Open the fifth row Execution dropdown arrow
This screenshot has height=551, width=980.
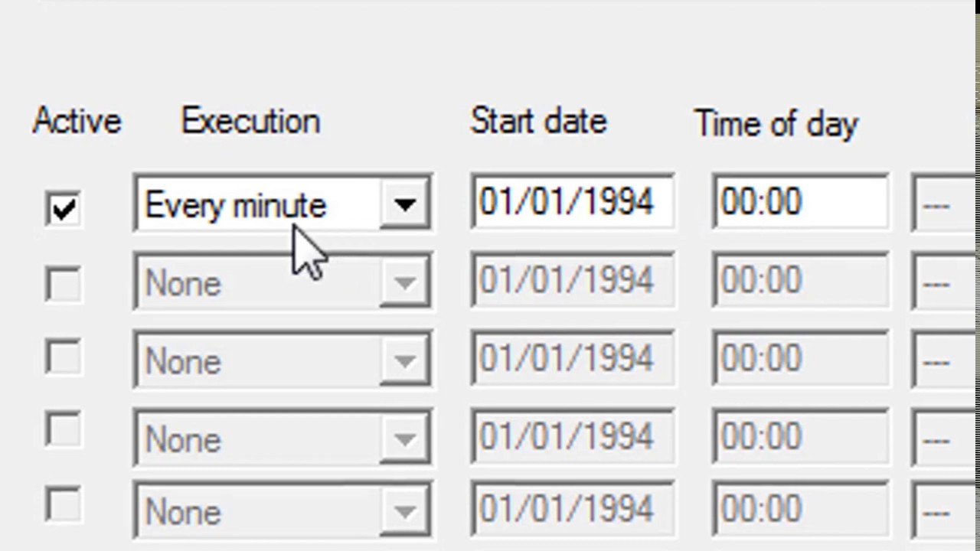tap(405, 511)
